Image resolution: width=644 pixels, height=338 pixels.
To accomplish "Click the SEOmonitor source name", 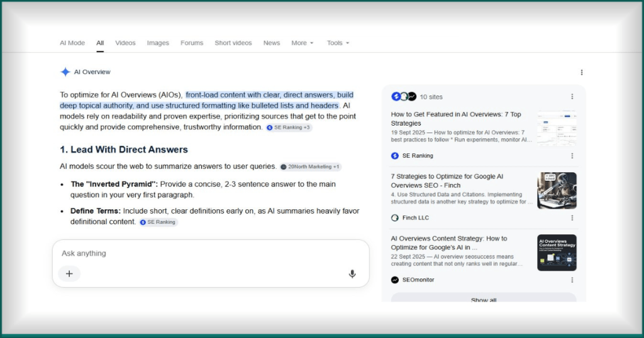I will click(418, 280).
